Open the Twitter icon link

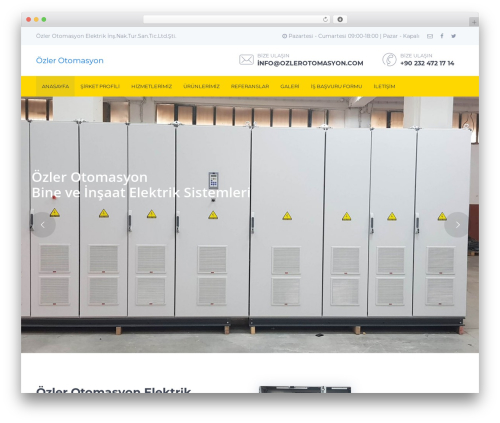[453, 36]
